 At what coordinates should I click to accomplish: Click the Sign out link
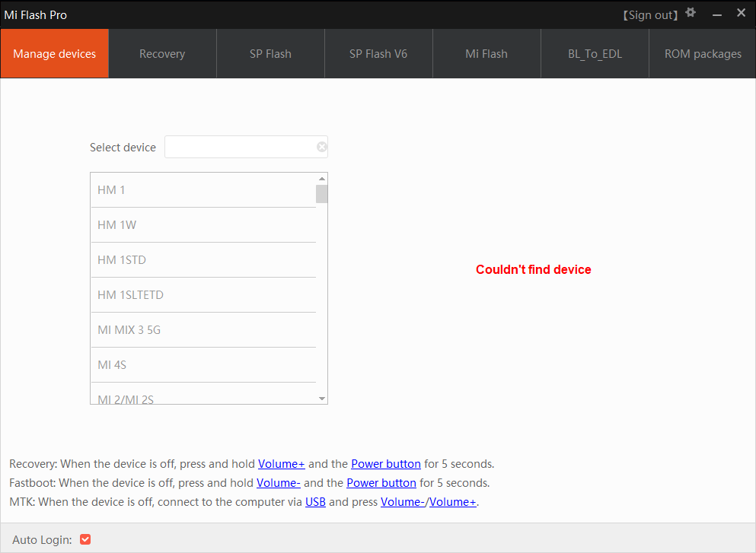(650, 14)
